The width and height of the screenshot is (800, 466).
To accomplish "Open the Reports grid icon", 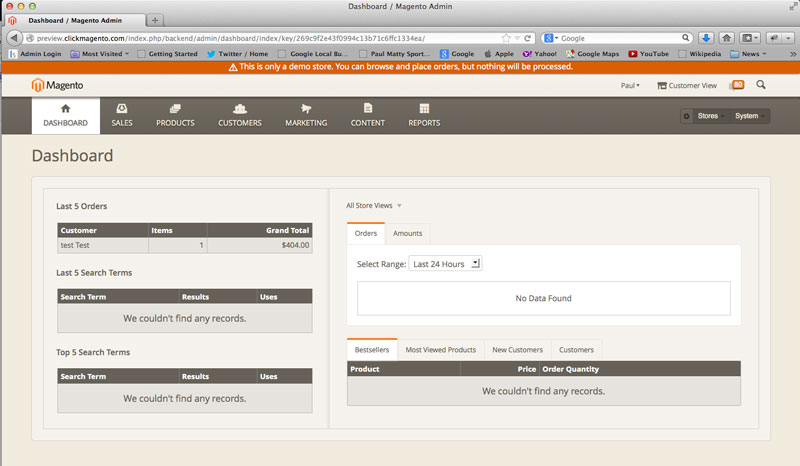I will pos(424,109).
